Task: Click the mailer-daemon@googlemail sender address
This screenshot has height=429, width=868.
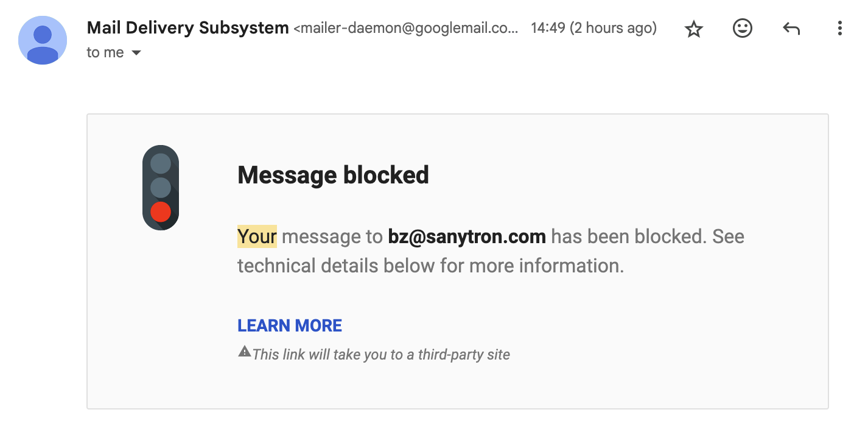Action: [x=406, y=28]
